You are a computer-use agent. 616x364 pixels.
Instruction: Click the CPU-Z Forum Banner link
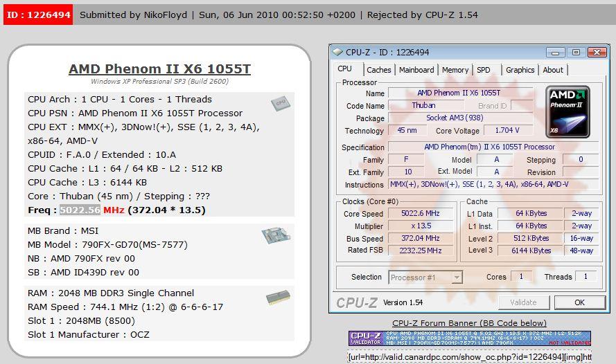click(470, 322)
